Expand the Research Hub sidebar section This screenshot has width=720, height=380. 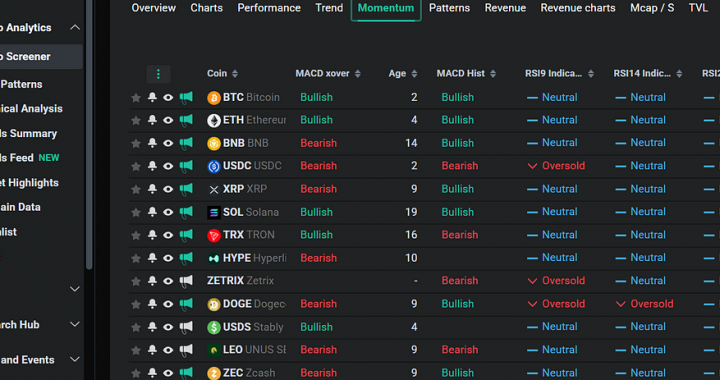click(x=75, y=324)
